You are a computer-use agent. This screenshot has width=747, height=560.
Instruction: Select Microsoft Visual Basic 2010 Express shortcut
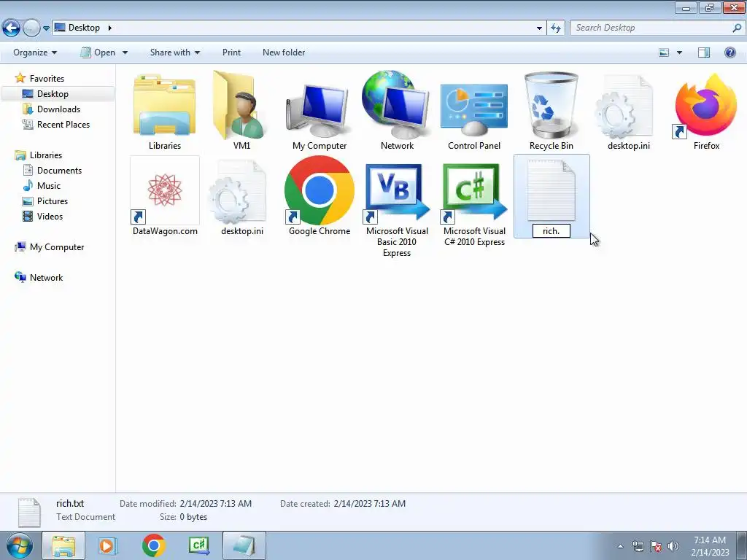click(x=396, y=192)
